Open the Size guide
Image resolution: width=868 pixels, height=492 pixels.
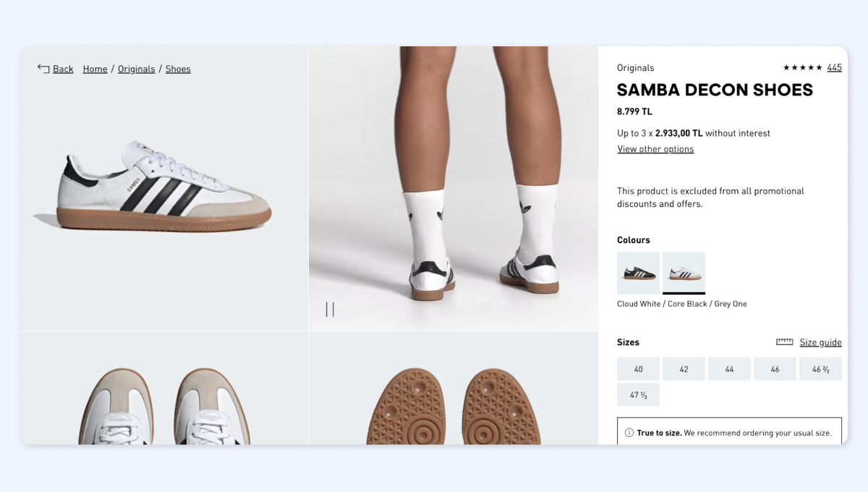(x=820, y=343)
